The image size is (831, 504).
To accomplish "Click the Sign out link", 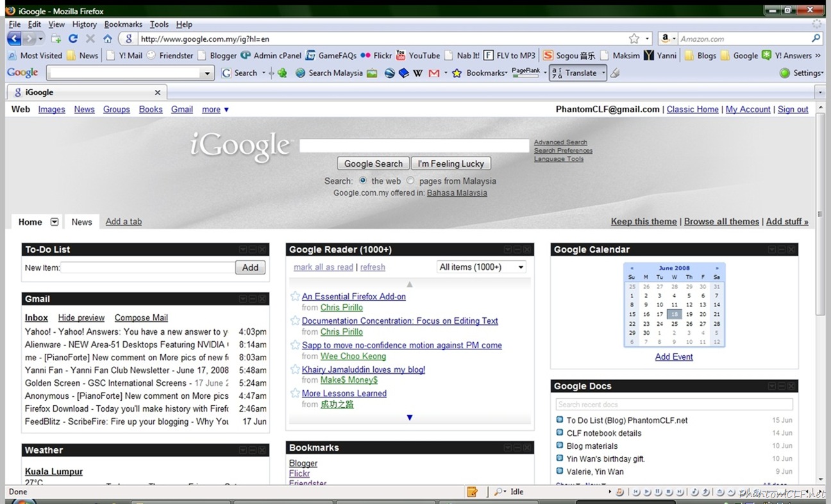I will (x=793, y=109).
